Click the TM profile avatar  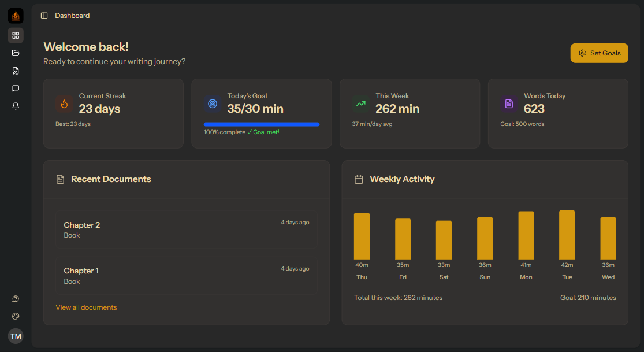coord(16,336)
